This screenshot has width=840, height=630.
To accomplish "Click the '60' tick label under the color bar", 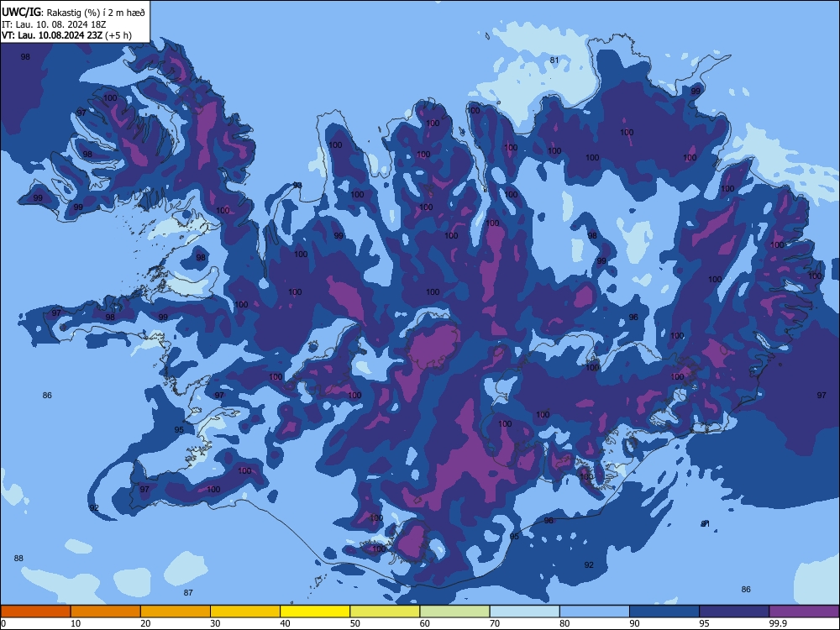I will coord(425,623).
